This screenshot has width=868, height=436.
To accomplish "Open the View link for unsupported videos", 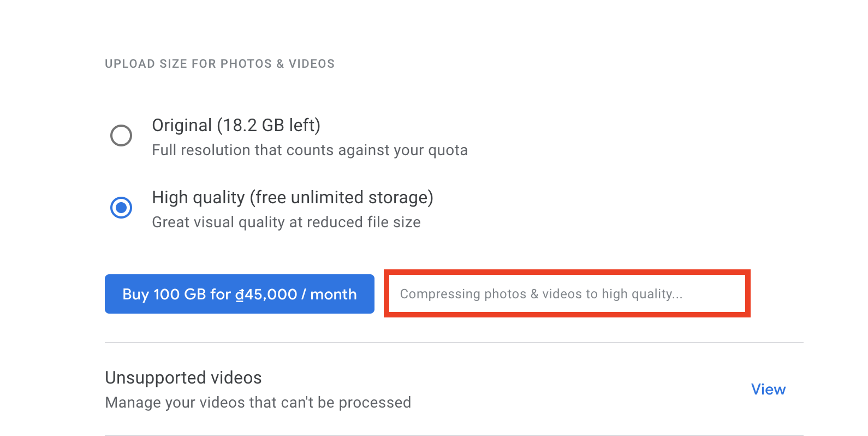I will coord(768,390).
